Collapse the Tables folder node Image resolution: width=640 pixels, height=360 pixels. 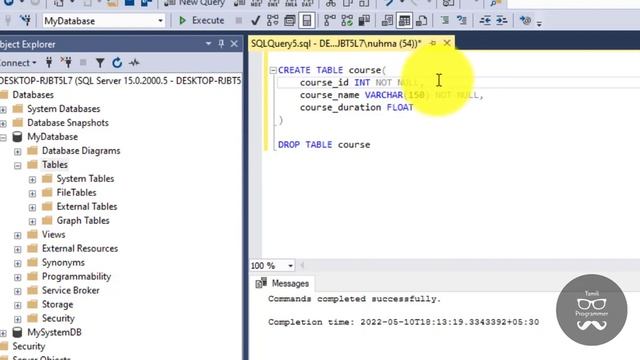(x=18, y=165)
